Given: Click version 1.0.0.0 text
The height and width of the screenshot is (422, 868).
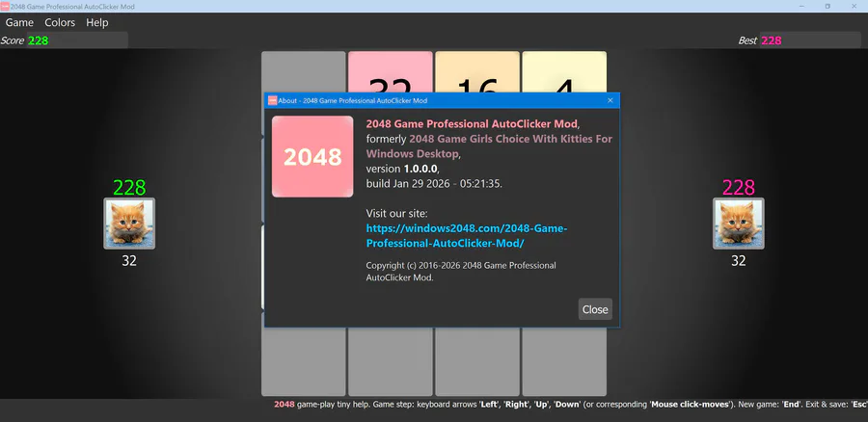Looking at the screenshot, I should click(x=403, y=169).
